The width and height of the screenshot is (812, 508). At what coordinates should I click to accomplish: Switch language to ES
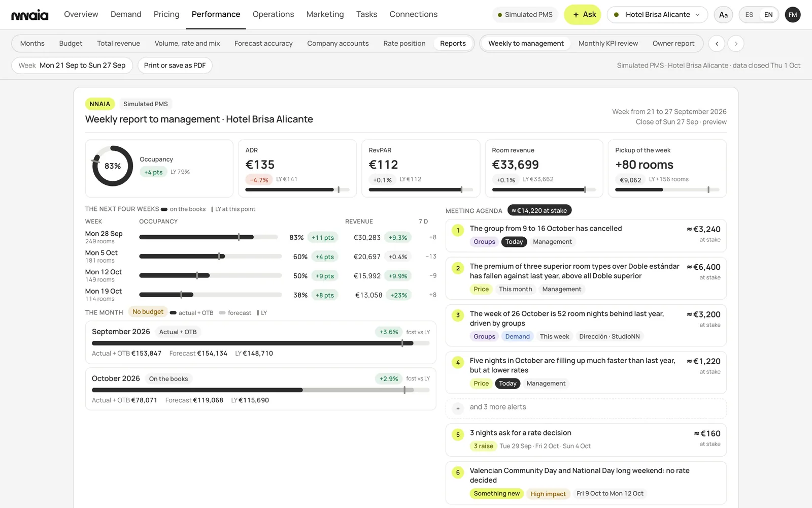pos(749,15)
